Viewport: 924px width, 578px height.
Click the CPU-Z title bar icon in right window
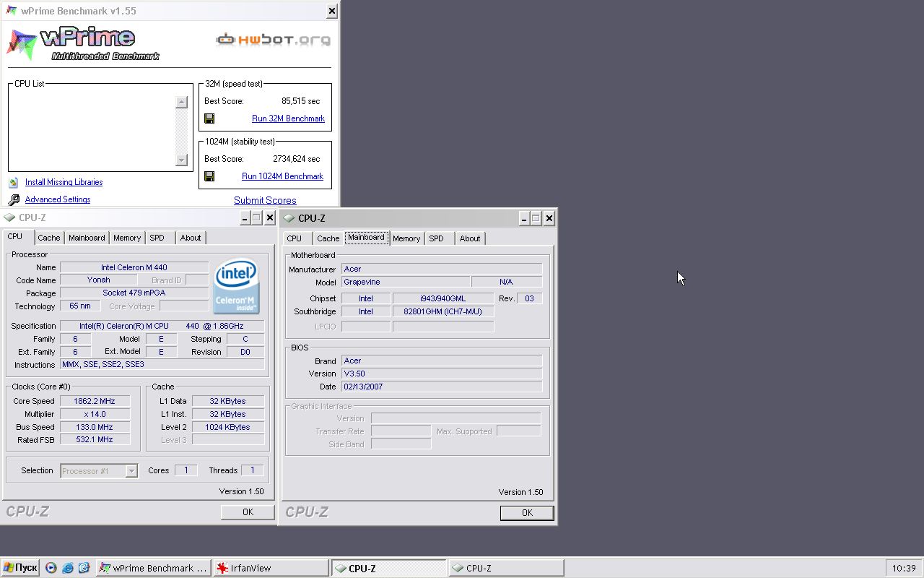click(289, 218)
